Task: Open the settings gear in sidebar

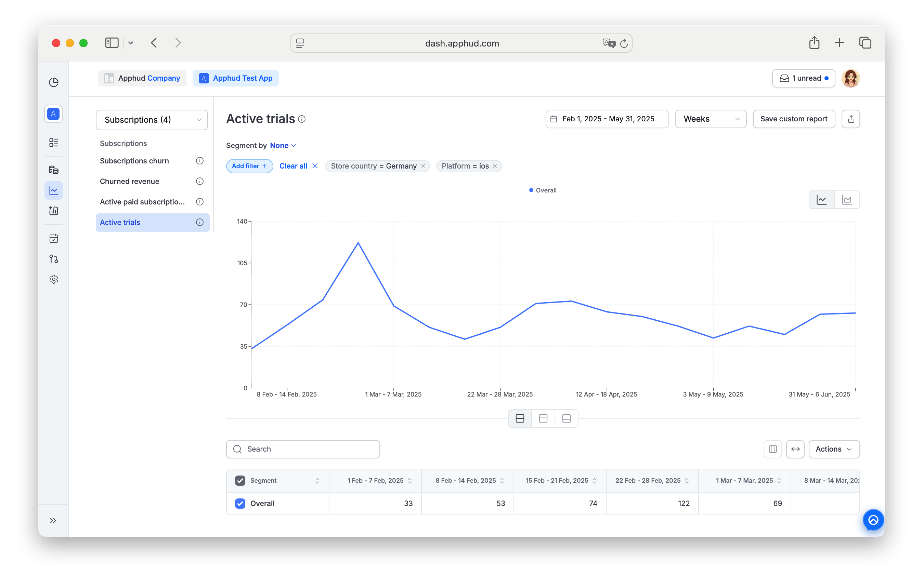Action: coord(54,279)
